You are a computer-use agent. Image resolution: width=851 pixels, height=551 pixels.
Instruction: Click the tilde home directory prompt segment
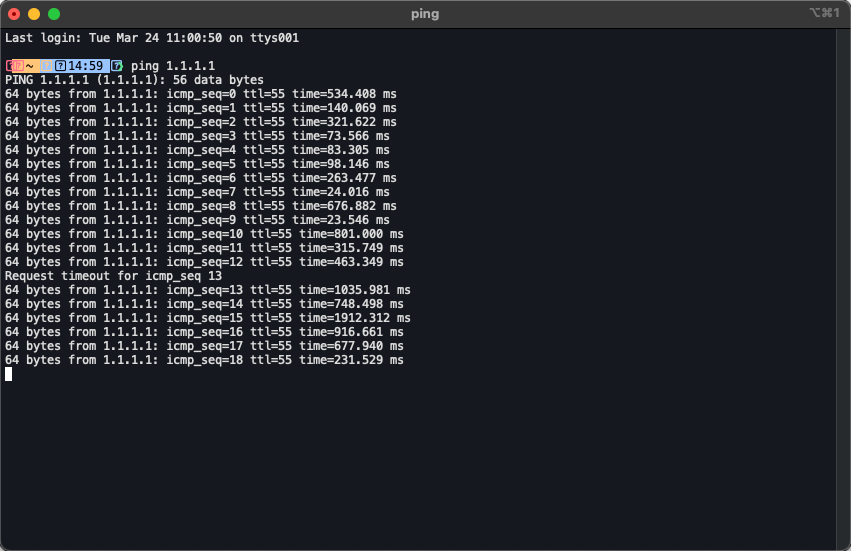pyautogui.click(x=29, y=66)
